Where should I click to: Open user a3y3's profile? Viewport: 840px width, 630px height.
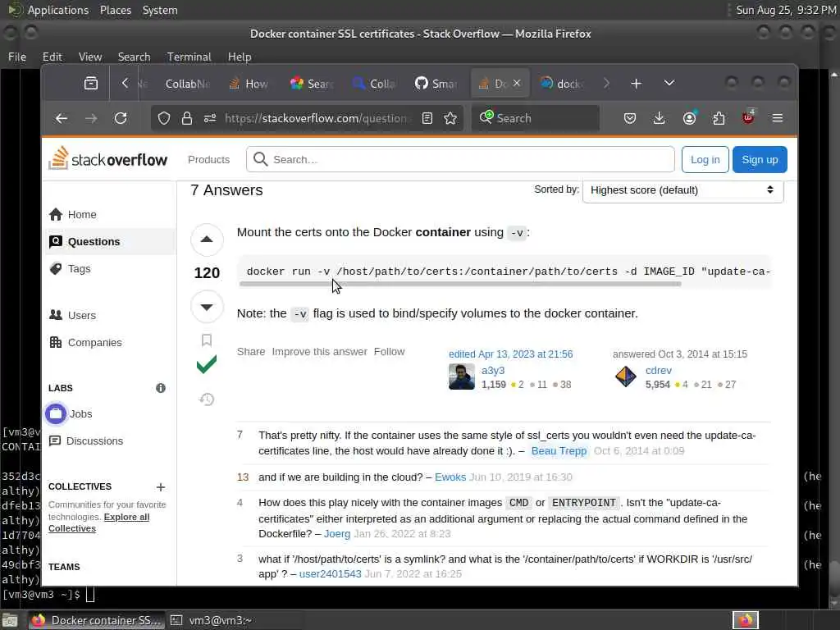click(x=493, y=371)
